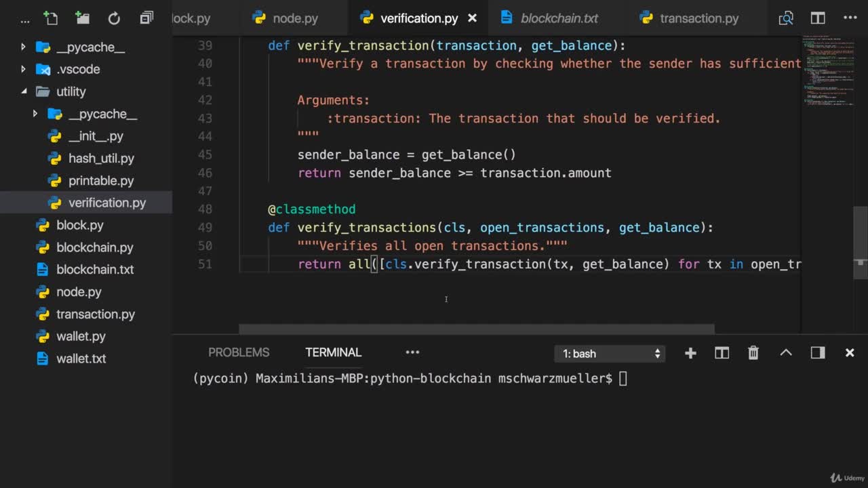Open the search in files icon in editor toolbar

click(786, 18)
